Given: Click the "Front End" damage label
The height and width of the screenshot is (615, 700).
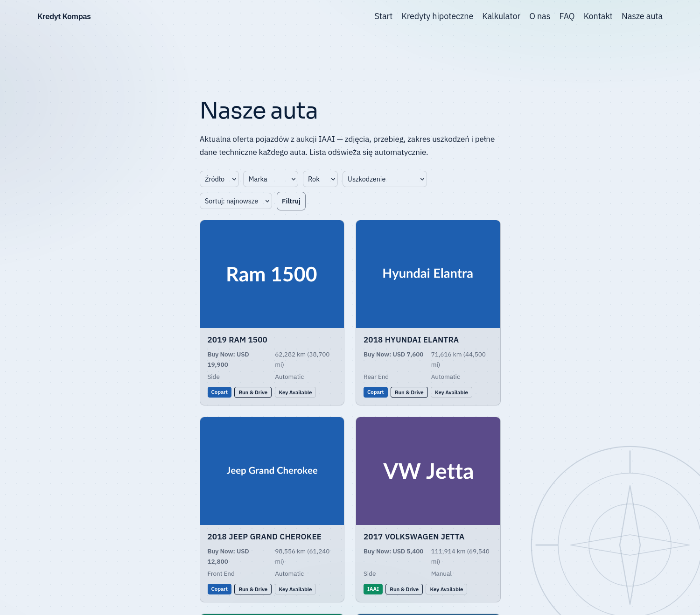Looking at the screenshot, I should click(x=221, y=574).
